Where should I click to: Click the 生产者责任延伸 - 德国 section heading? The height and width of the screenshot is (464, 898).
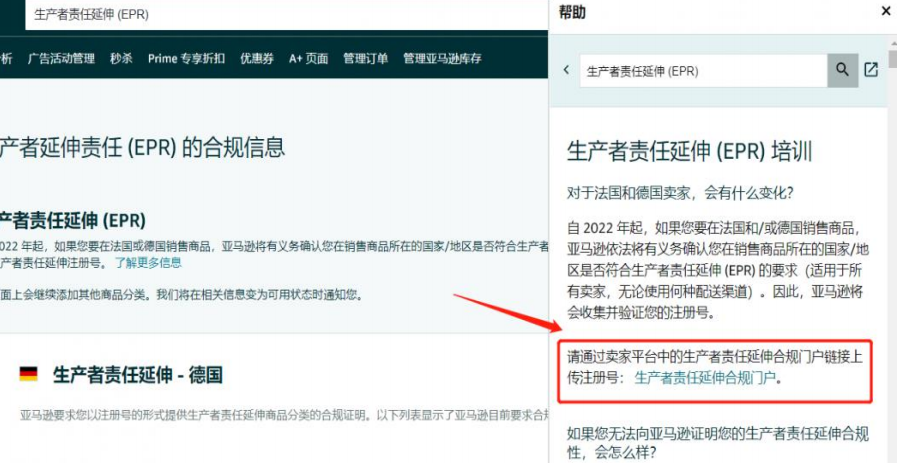137,375
